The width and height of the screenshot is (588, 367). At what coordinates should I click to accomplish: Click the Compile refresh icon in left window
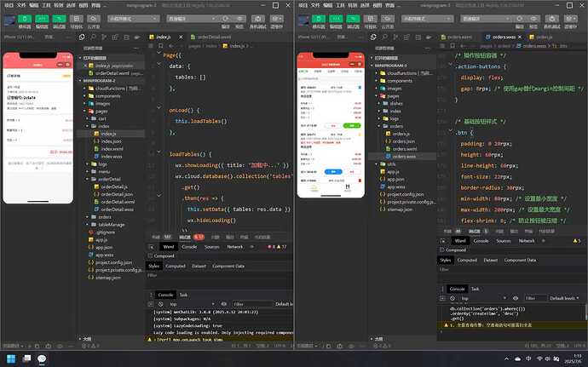pos(225,19)
